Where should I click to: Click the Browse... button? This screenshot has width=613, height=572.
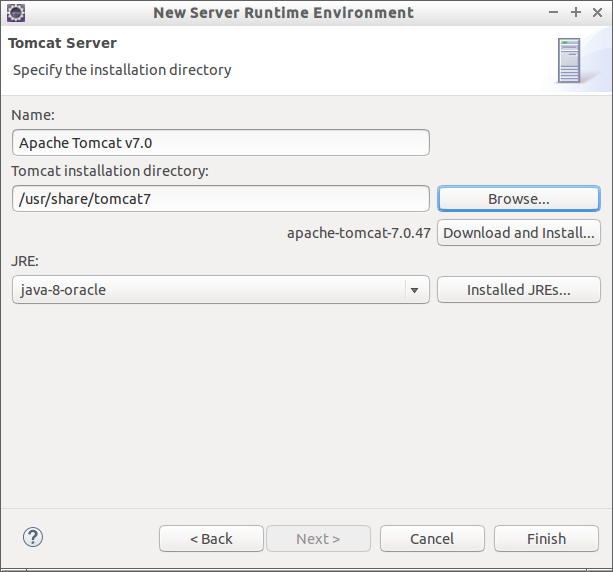coord(519,199)
